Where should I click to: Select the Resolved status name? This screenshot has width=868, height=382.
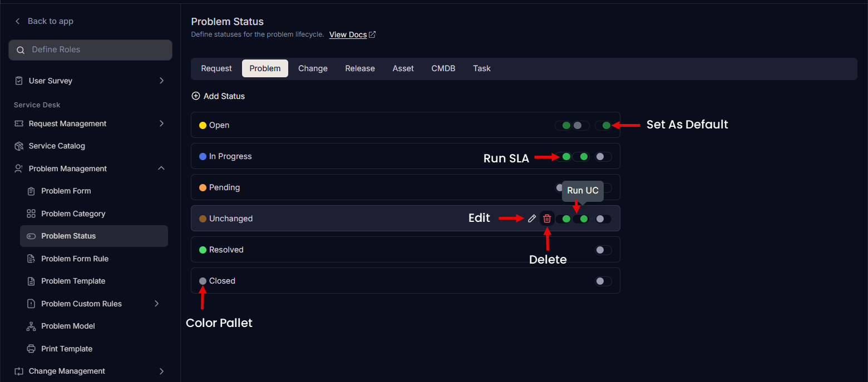(226, 250)
